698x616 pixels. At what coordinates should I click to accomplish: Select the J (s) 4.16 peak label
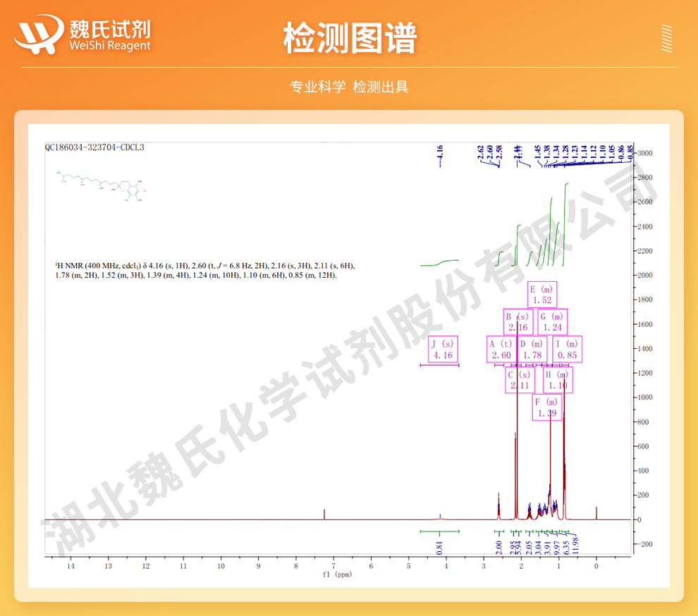click(x=443, y=350)
